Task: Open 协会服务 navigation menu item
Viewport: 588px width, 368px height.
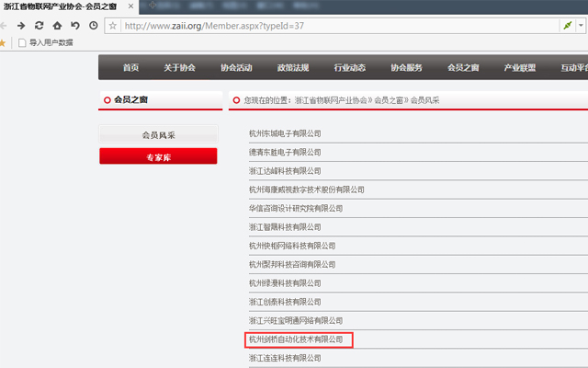Action: 406,67
